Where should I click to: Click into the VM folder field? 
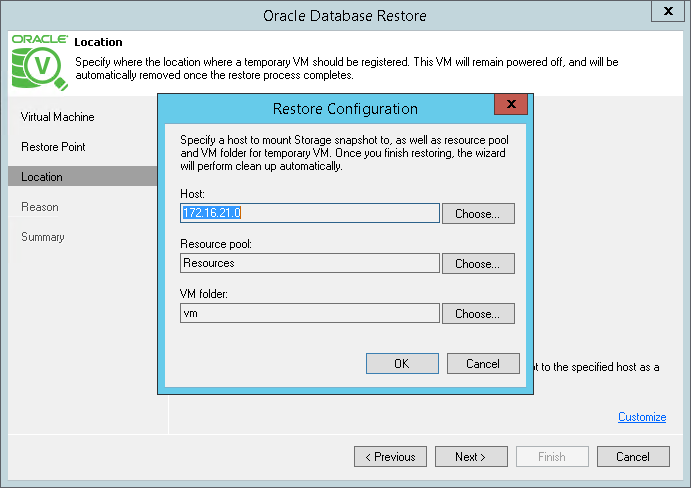click(x=310, y=313)
